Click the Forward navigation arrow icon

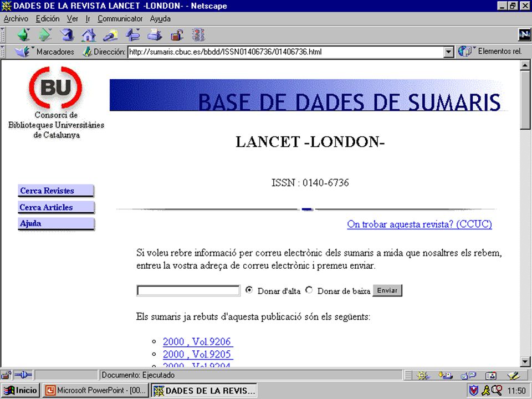(45, 34)
